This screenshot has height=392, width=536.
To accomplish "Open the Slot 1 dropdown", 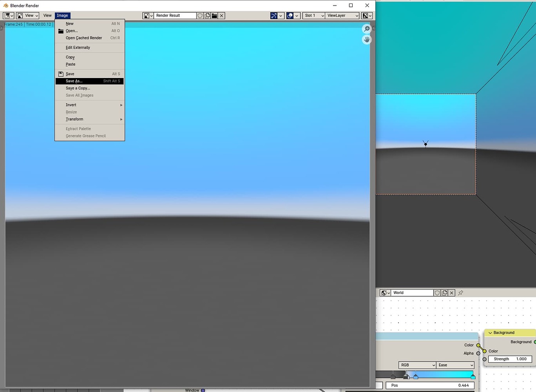I will [313, 15].
